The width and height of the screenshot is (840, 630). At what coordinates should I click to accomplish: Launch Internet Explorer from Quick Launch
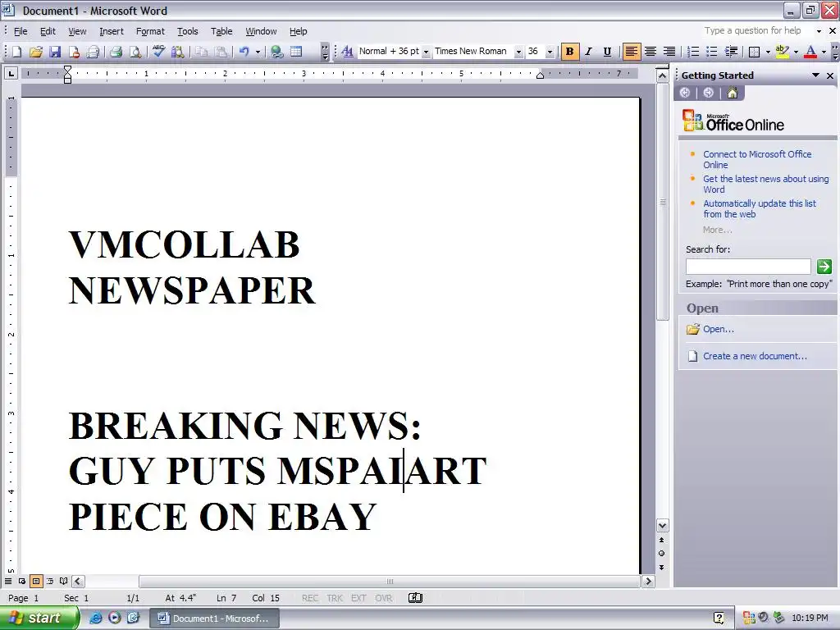click(95, 618)
